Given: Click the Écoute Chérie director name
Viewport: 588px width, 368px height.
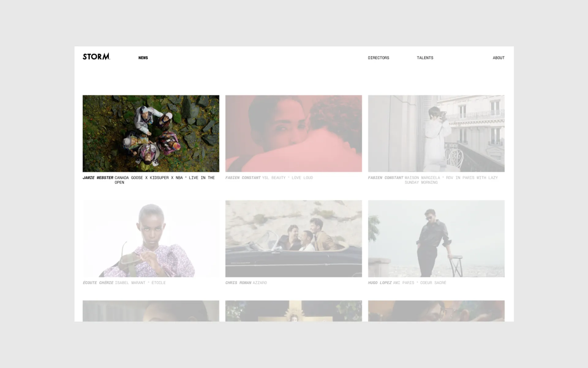Looking at the screenshot, I should [x=98, y=283].
